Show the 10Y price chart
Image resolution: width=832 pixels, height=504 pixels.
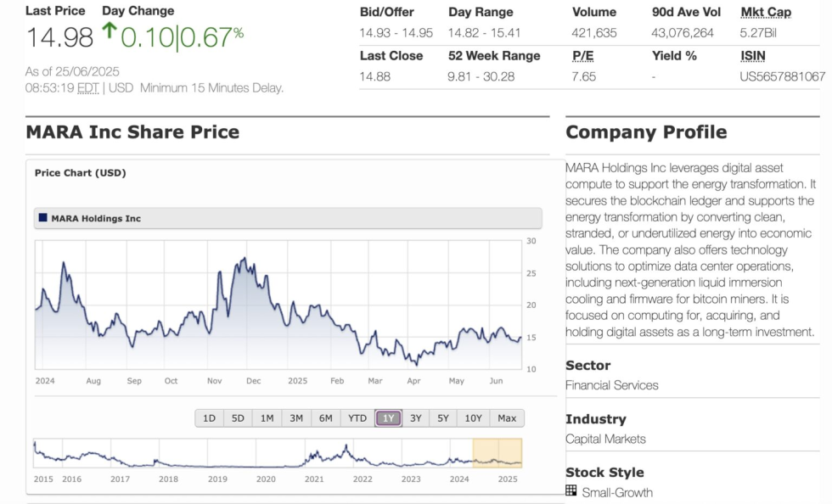click(474, 417)
